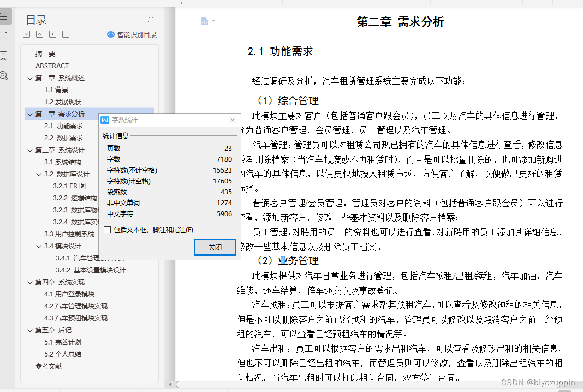Open the find/search icon in left sidebar
Image resolution: width=583 pixels, height=392 pixels.
coord(4,75)
